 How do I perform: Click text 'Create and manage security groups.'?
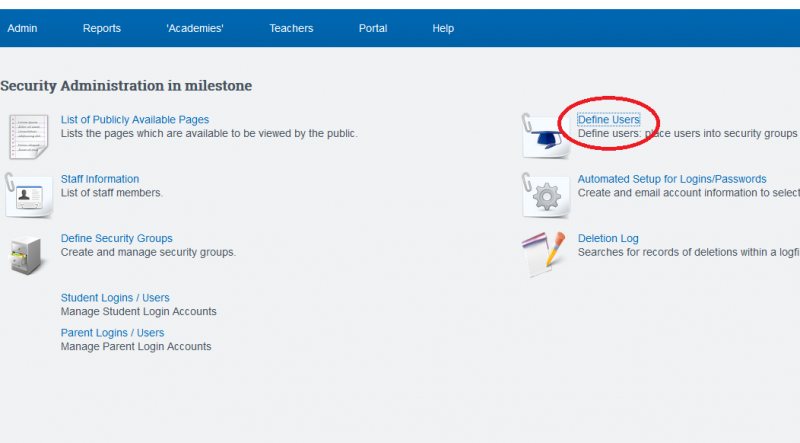(x=148, y=252)
